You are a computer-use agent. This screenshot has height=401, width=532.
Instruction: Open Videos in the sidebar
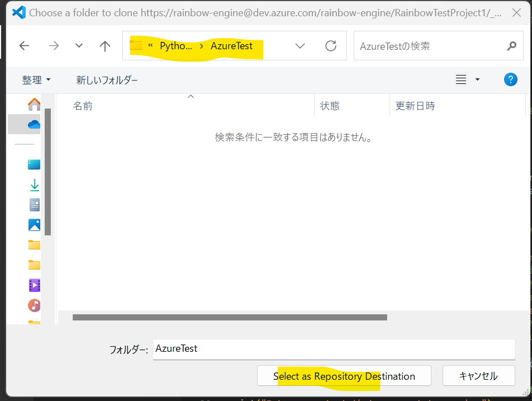(x=34, y=285)
